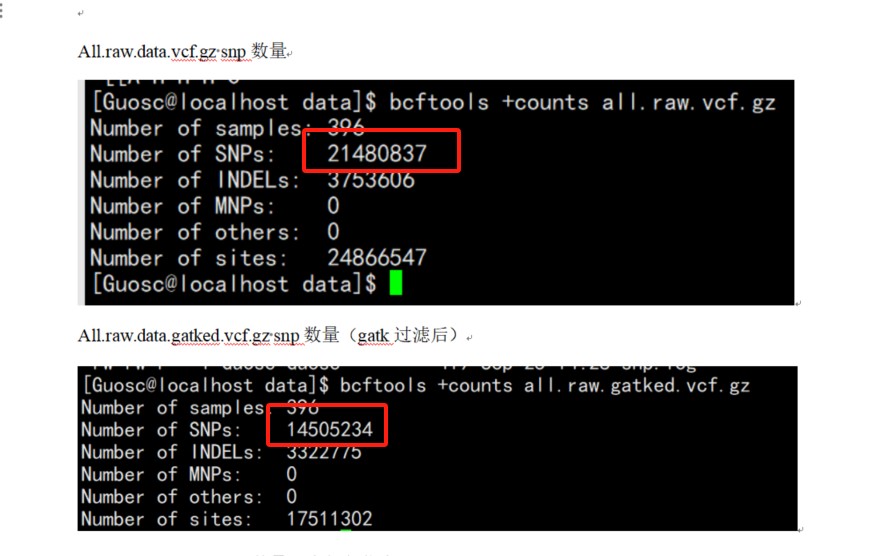
Task: Click the green cursor block in the first terminal
Action: coord(396,283)
